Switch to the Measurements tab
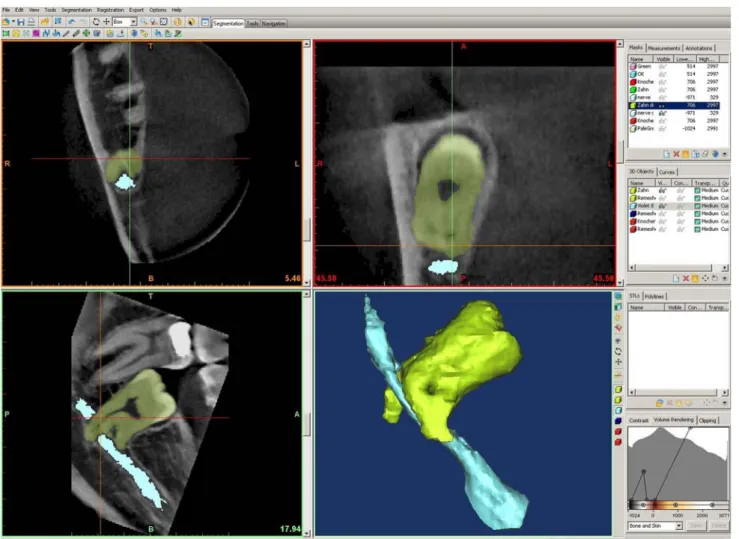Screen dimensions: 739x539 tap(664, 48)
